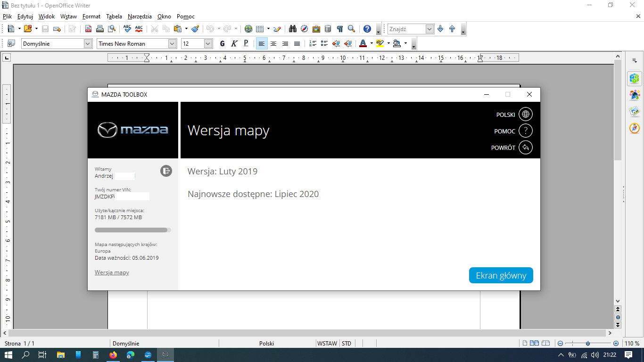This screenshot has width=644, height=362.
Task: Open the Gallery icon in sidebar
Action: (635, 112)
